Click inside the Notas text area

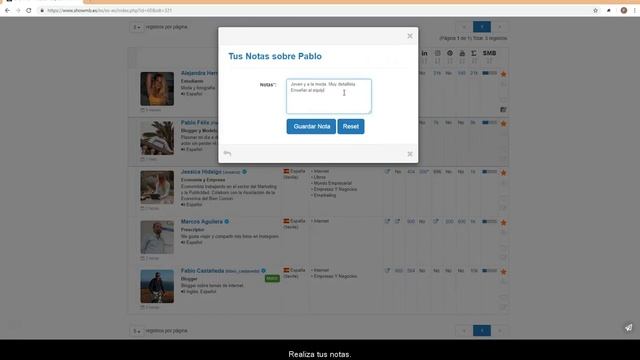pos(329,96)
